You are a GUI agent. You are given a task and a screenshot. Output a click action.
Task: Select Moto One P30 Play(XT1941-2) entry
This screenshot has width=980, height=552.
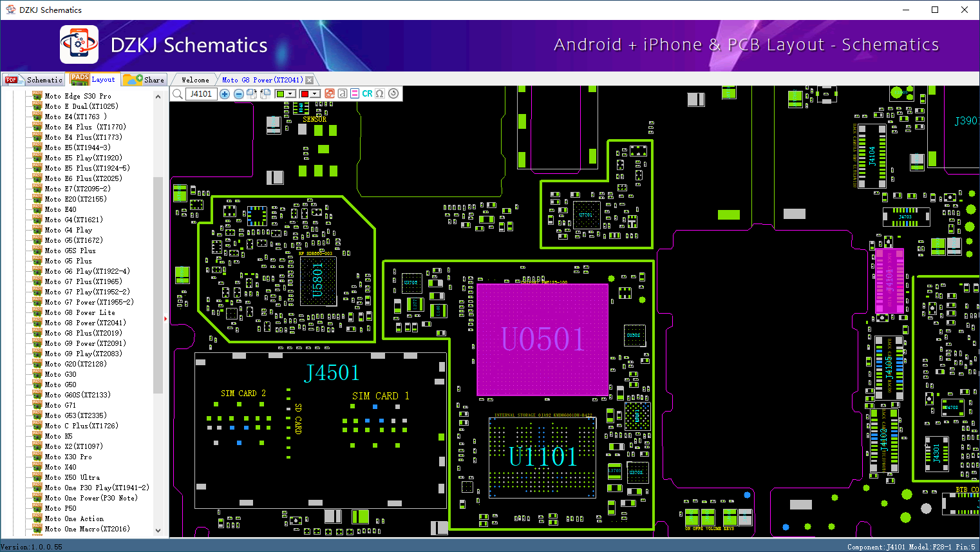(97, 488)
